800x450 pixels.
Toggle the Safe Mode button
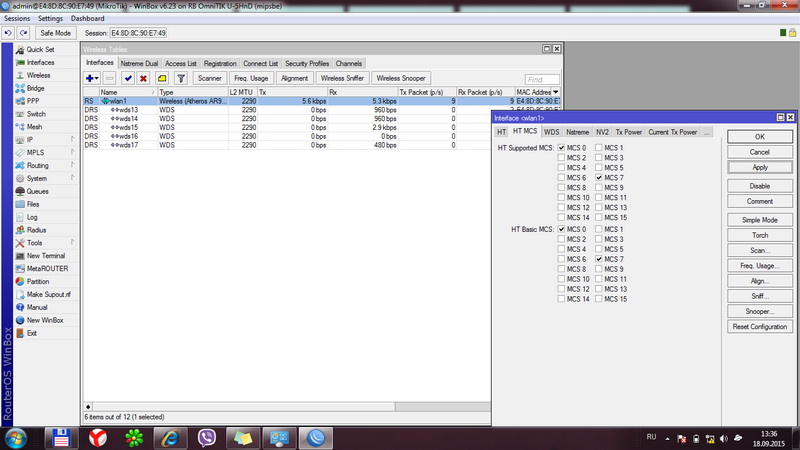[56, 33]
